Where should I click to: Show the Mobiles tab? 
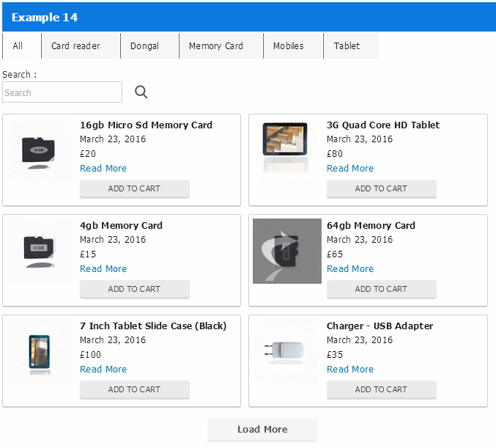293,46
